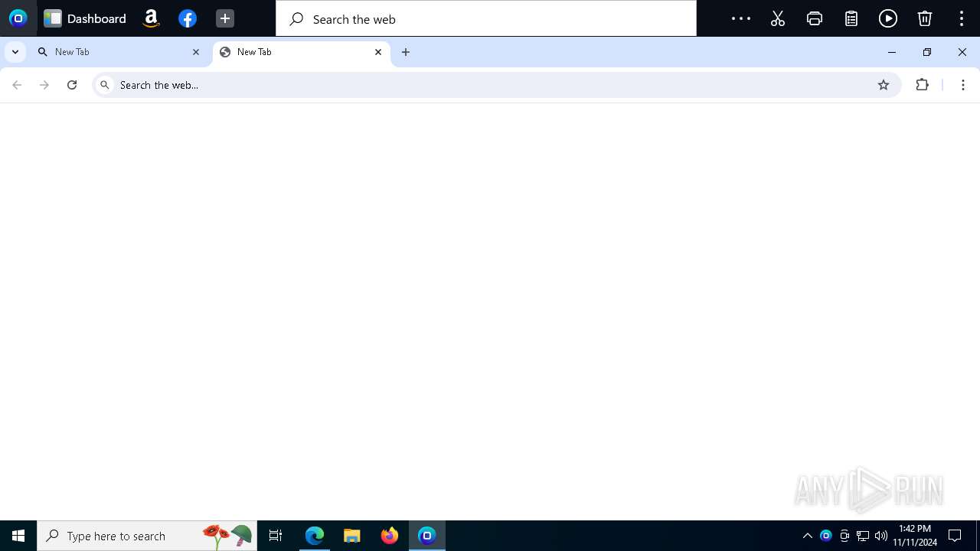This screenshot has width=980, height=551.
Task: Close the active New Tab
Action: [378, 52]
